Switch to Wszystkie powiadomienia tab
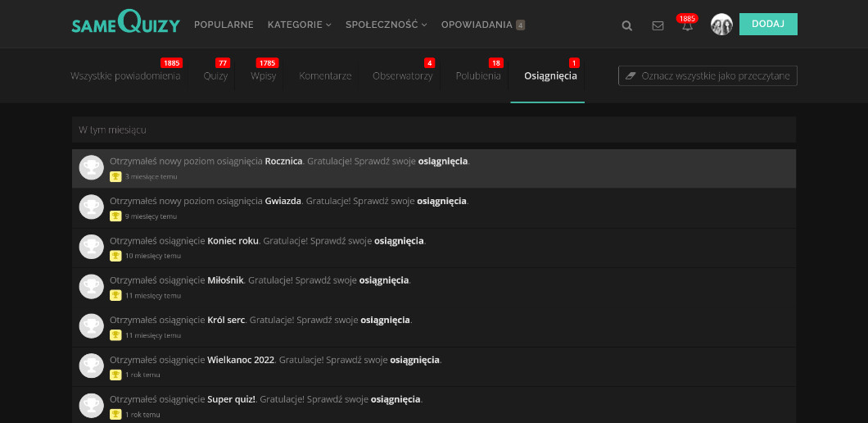Screen dimensions: 868x423 [x=125, y=76]
